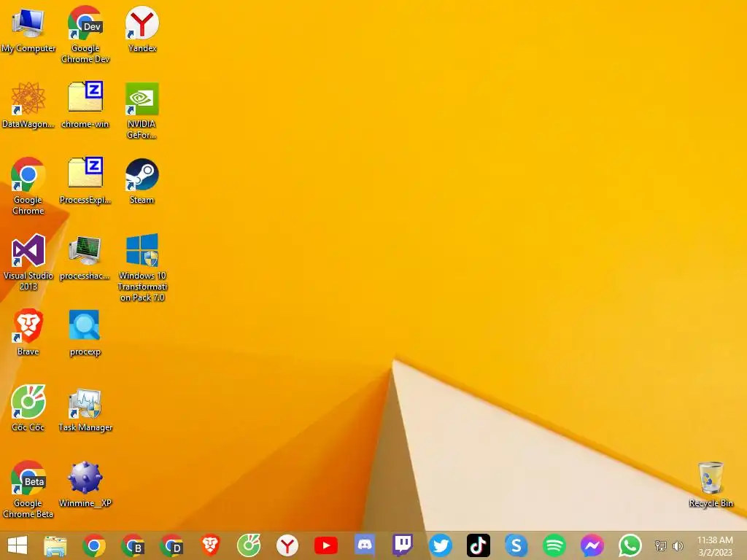Launch Chrome Dev from the taskbar
Image resolution: width=747 pixels, height=560 pixels.
coord(171,545)
